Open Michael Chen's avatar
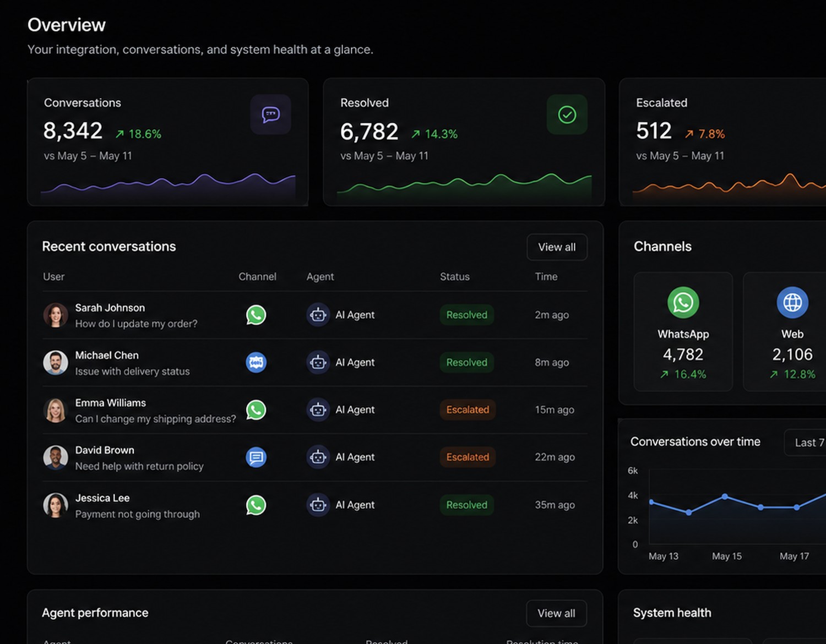Screen dimensions: 826x644 (56, 362)
